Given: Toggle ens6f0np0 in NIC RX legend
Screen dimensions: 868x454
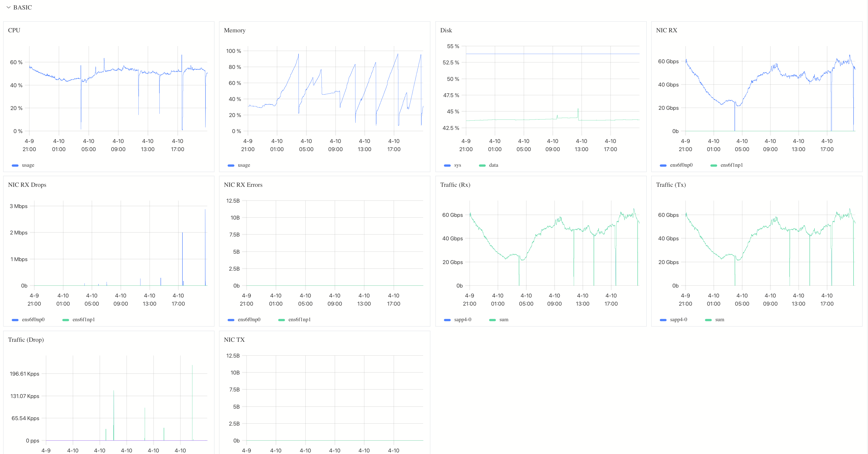Looking at the screenshot, I should pyautogui.click(x=681, y=165).
